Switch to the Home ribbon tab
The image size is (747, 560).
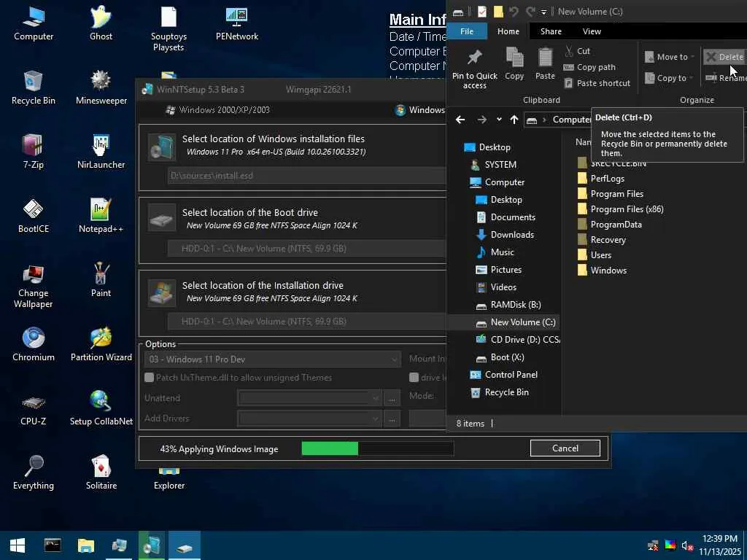(508, 31)
